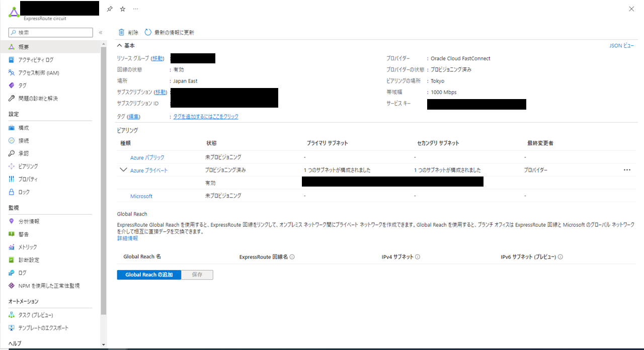Image resolution: width=644 pixels, height=350 pixels.
Task: Click the プライマリ サブネット column header
Action: coord(327,143)
